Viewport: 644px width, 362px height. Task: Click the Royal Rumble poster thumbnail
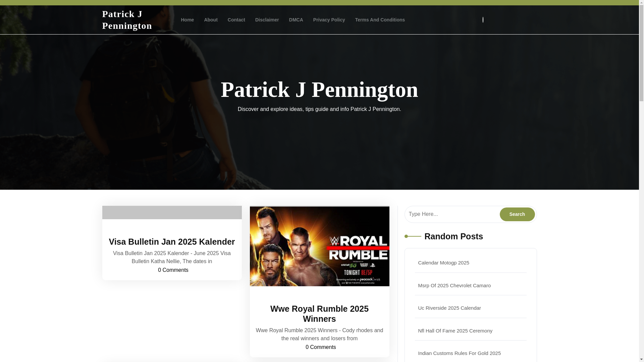tap(319, 246)
